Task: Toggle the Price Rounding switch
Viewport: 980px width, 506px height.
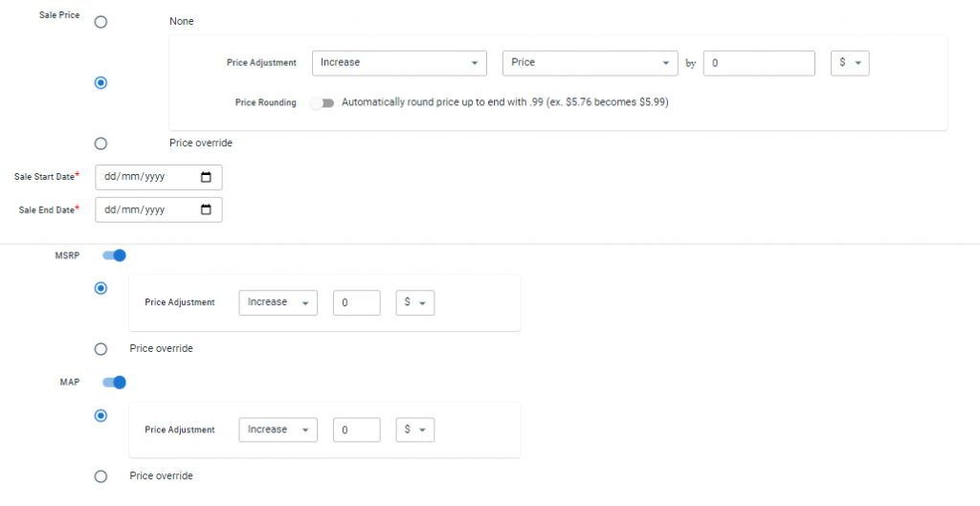Action: (x=323, y=102)
